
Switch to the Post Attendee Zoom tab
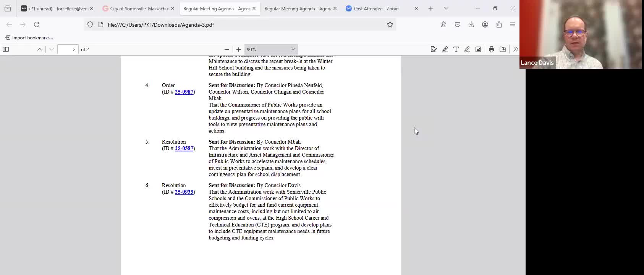point(376,8)
